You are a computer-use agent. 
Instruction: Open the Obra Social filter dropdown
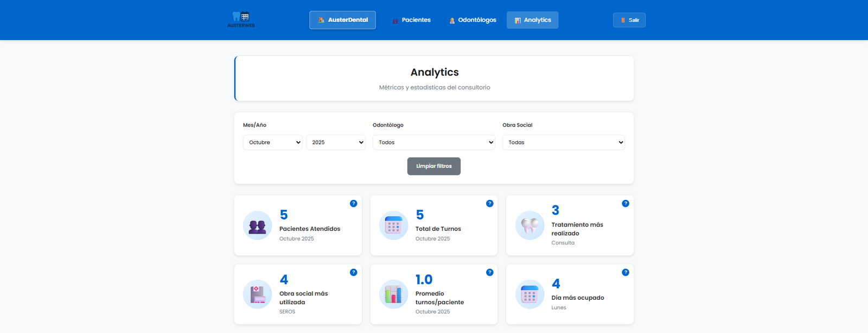point(564,142)
